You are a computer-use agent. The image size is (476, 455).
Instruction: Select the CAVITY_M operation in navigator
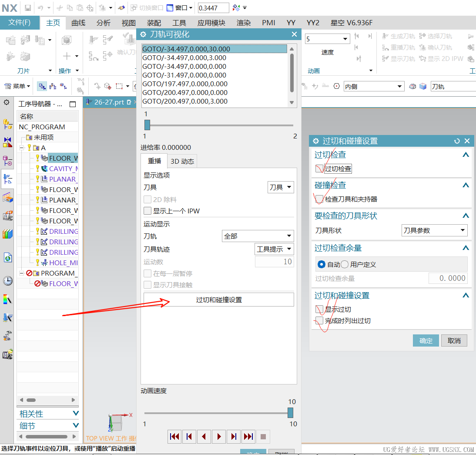64,169
